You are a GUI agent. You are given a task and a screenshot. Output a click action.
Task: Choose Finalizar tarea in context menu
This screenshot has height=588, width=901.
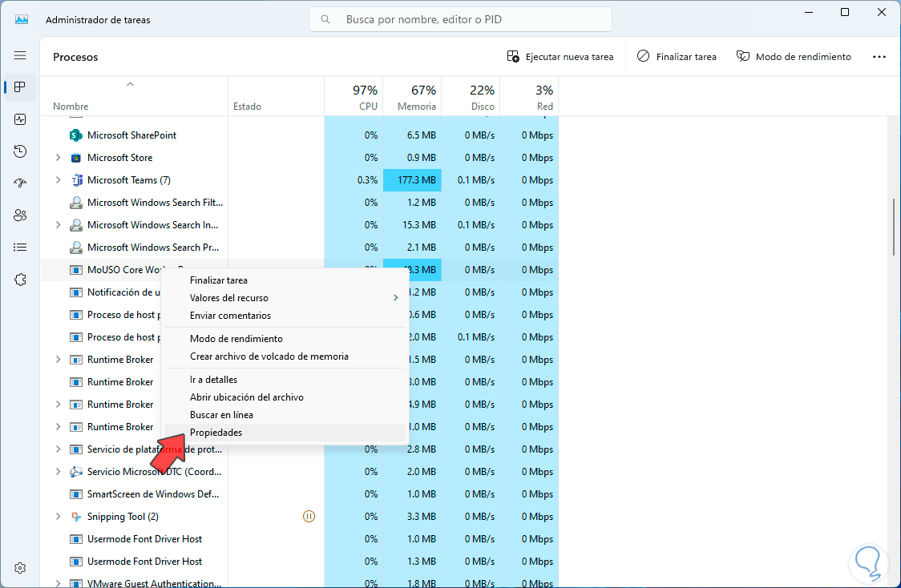point(285,280)
